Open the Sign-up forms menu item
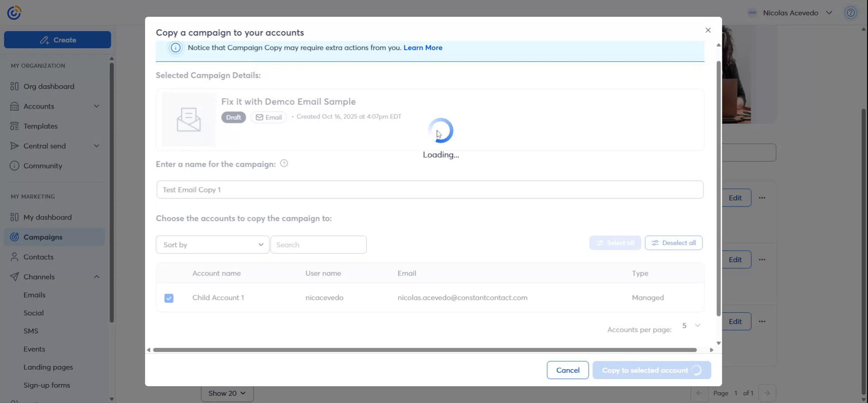 coord(47,385)
